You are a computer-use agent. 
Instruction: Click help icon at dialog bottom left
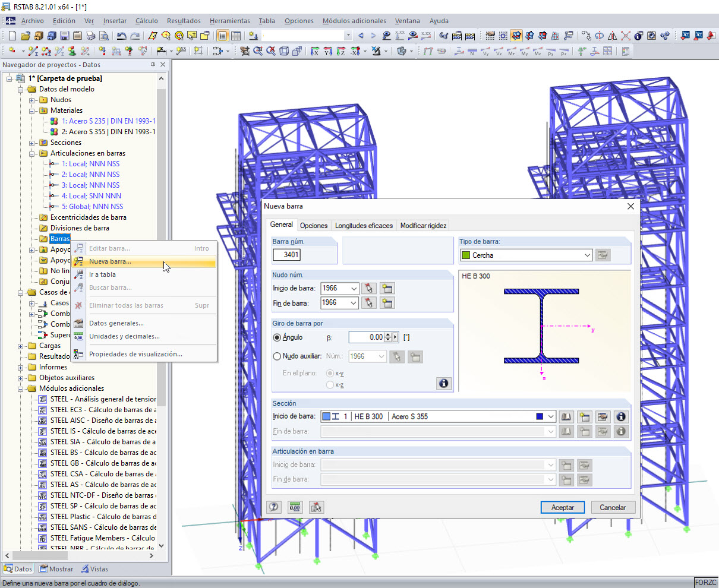(274, 507)
